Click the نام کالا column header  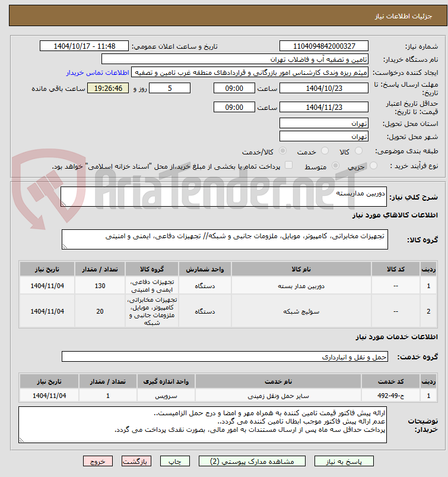click(x=301, y=269)
